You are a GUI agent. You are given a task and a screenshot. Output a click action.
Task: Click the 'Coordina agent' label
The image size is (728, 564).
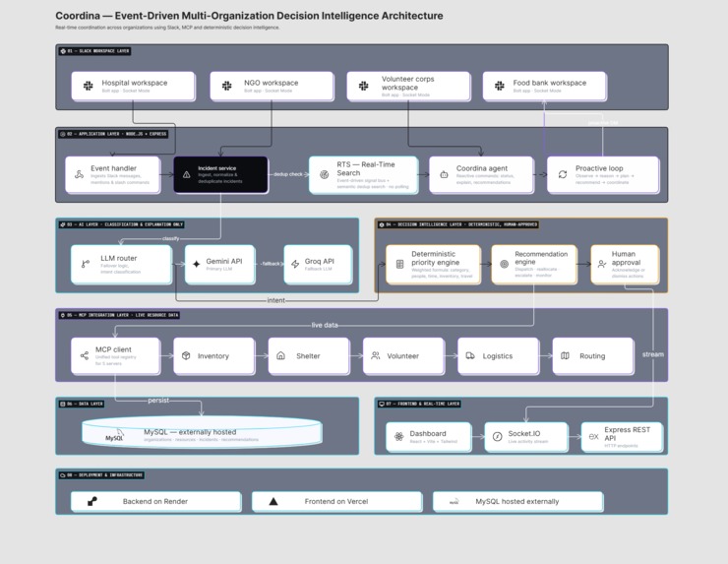(x=482, y=168)
